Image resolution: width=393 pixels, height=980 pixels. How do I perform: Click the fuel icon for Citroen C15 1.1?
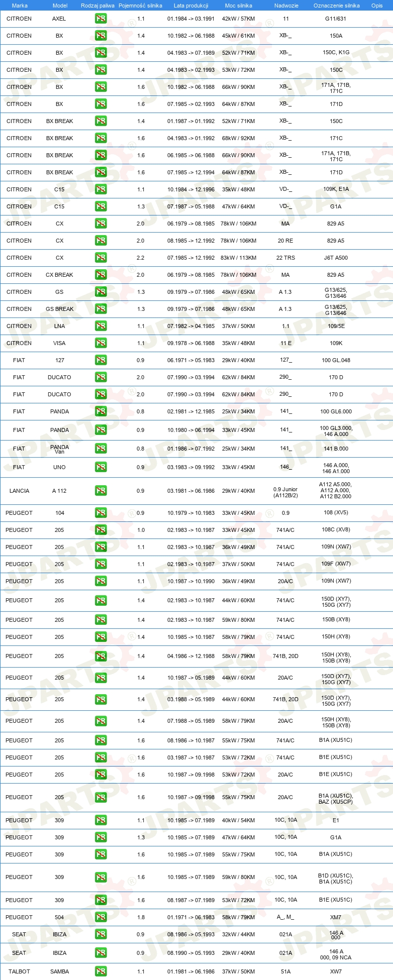click(x=101, y=189)
